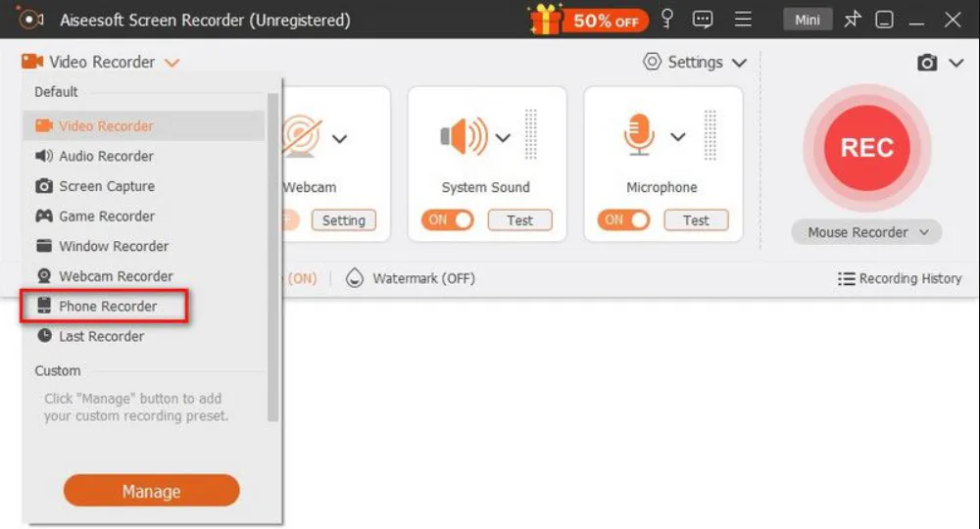Viewport: 980px width, 529px height.
Task: Expand the Video Recorder mode dropdown arrow
Action: click(x=171, y=63)
